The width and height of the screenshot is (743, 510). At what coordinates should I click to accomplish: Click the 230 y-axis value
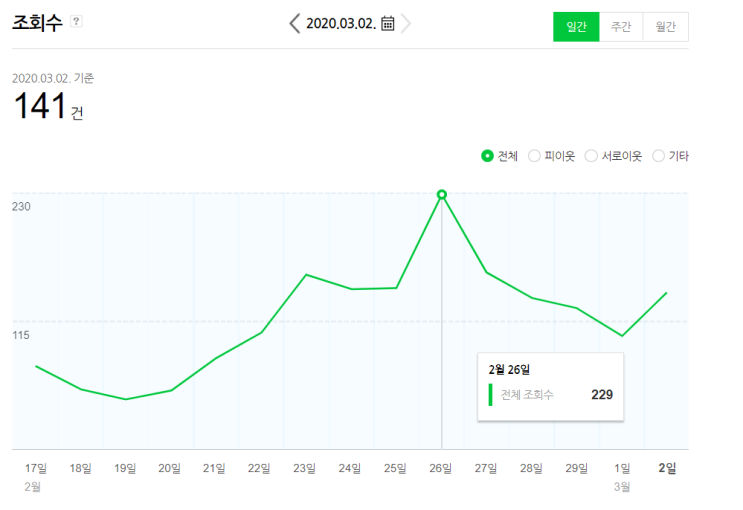coord(21,207)
